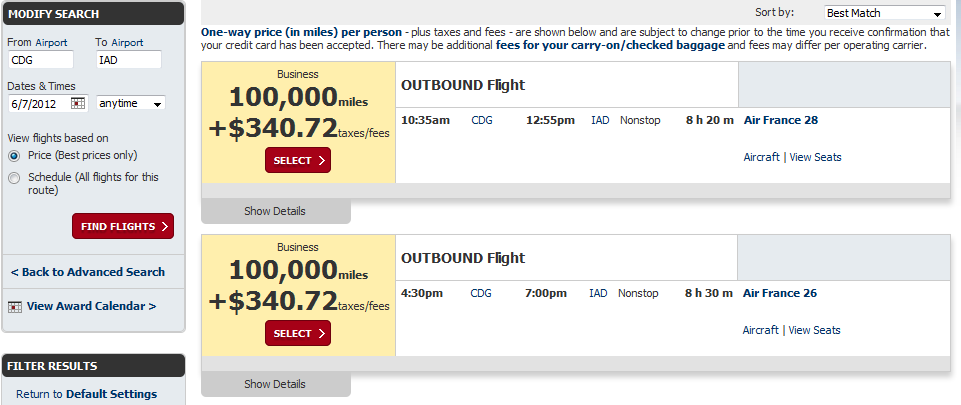Open the anytime departure time dropdown

pos(130,103)
